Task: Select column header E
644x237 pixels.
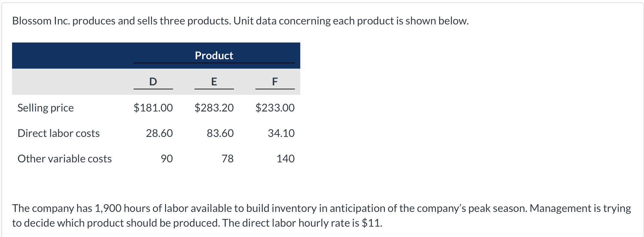Action: pos(214,81)
